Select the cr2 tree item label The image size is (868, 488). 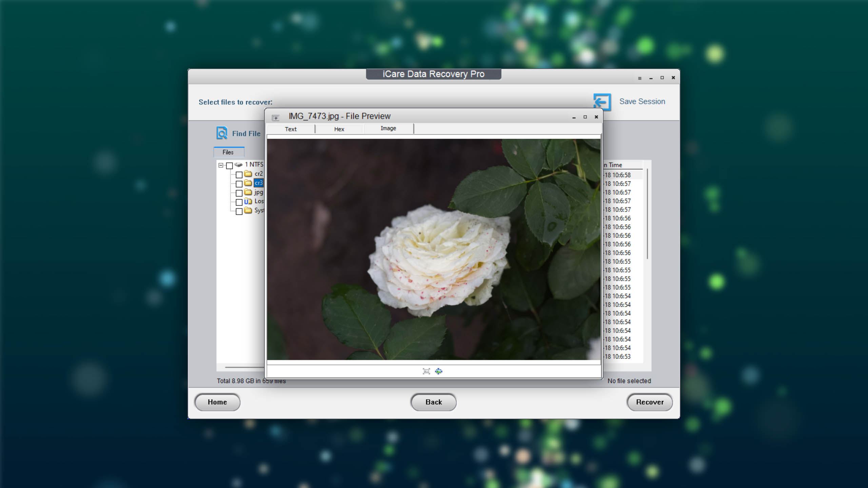259,174
